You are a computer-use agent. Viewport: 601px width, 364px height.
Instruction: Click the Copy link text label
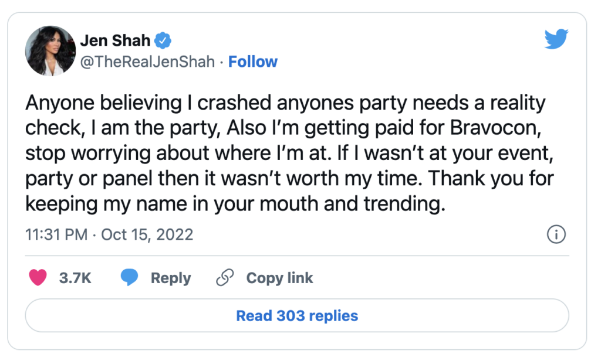point(279,277)
